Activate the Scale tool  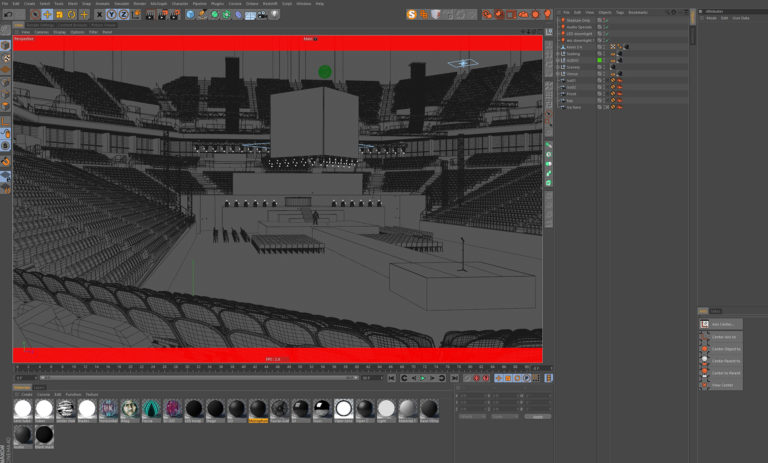(59, 15)
